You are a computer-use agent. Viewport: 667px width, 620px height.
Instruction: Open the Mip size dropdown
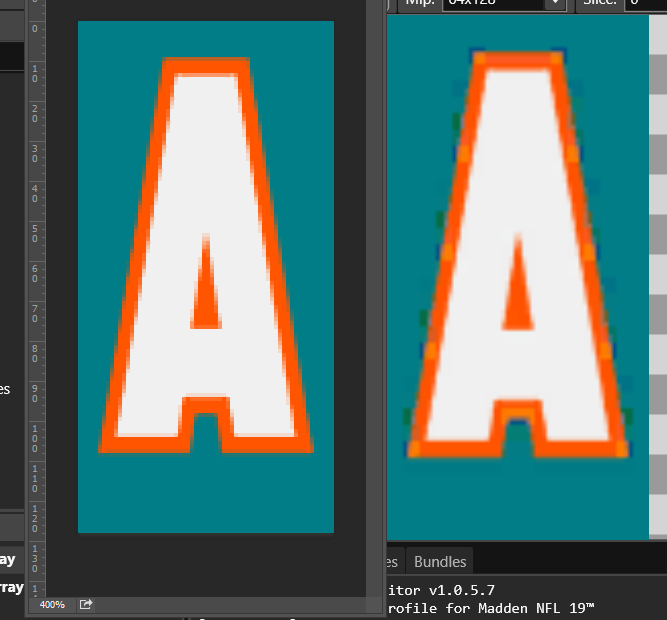(x=504, y=3)
